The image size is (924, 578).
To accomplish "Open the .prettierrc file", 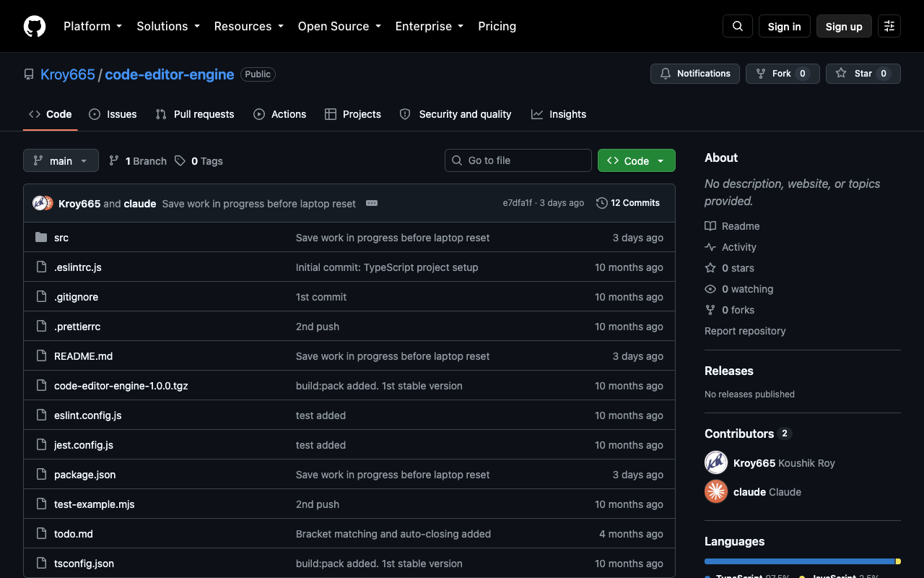I will coord(77,327).
